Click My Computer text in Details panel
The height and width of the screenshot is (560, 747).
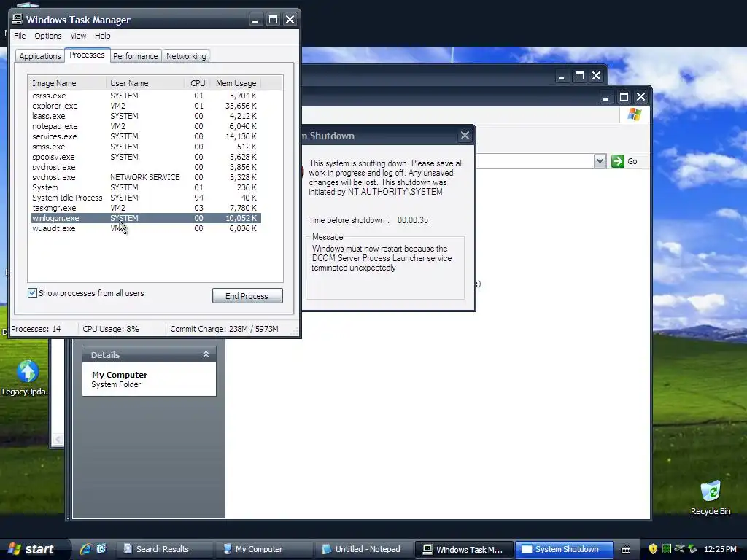(120, 375)
